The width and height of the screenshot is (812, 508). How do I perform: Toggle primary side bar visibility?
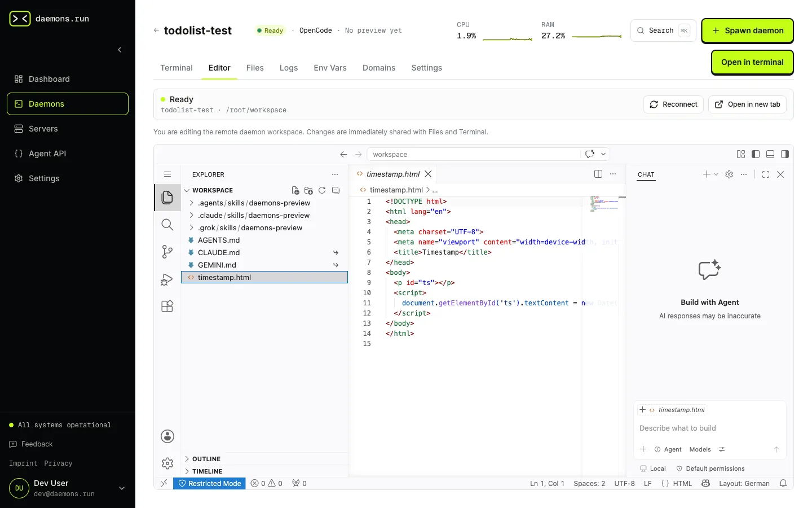pos(756,154)
